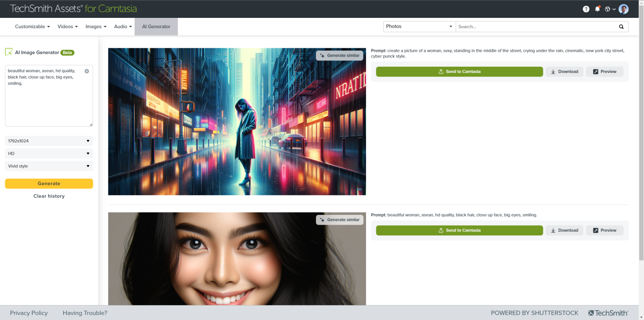Screen dimensions: 644x320
Task: Click the search magnifier icon
Action: pos(621,26)
